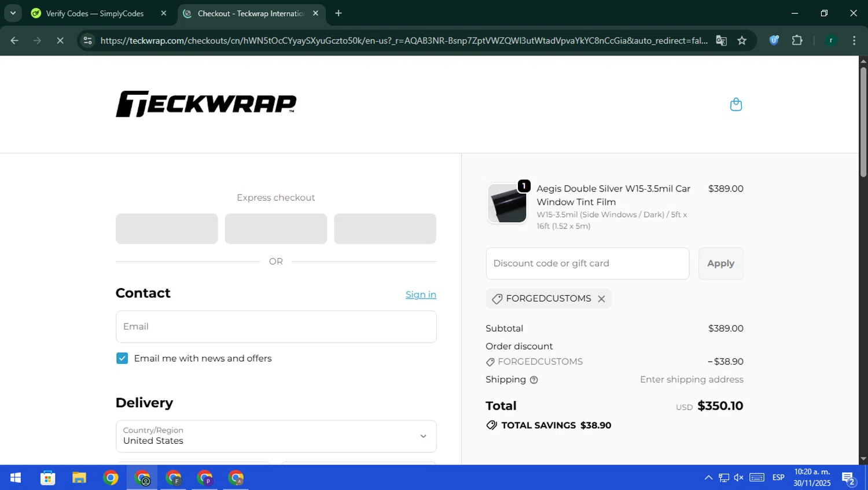Click the page vertical scrollbar

click(863, 121)
